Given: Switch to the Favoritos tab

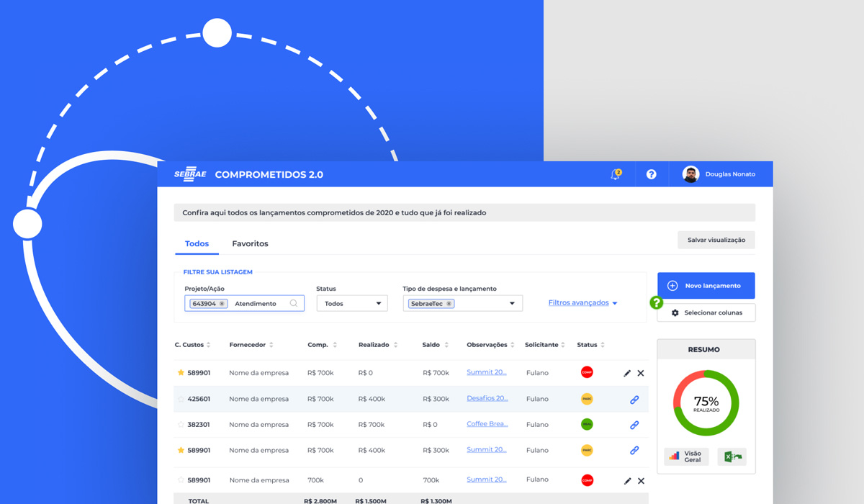Looking at the screenshot, I should point(250,244).
